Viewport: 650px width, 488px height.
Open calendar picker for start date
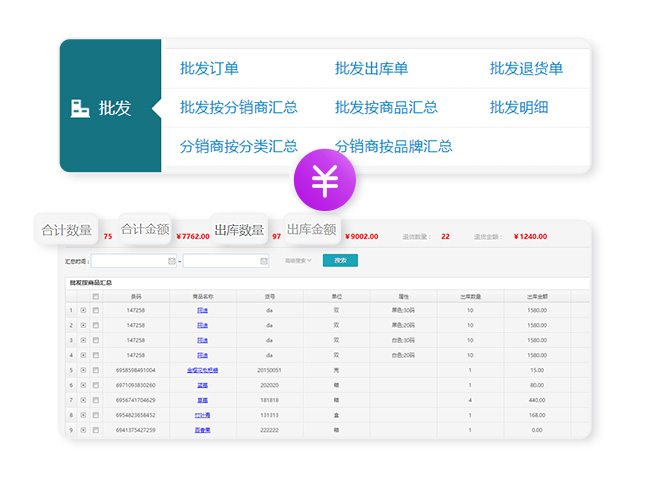coord(172,261)
